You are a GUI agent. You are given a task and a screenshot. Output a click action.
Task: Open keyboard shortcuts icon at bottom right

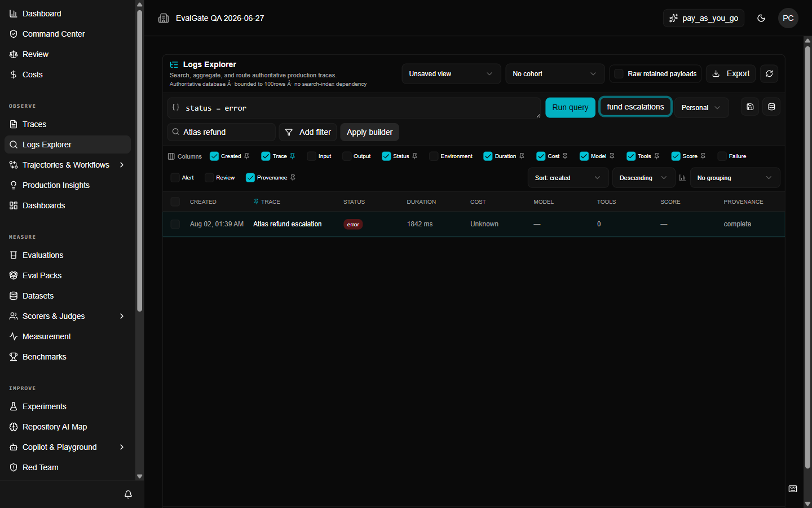[793, 489]
